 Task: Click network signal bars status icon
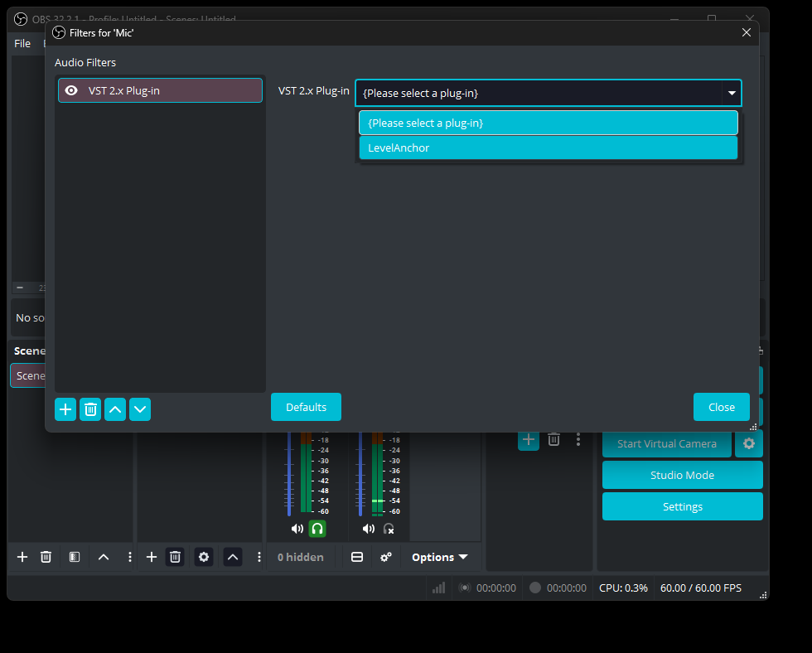coord(438,588)
